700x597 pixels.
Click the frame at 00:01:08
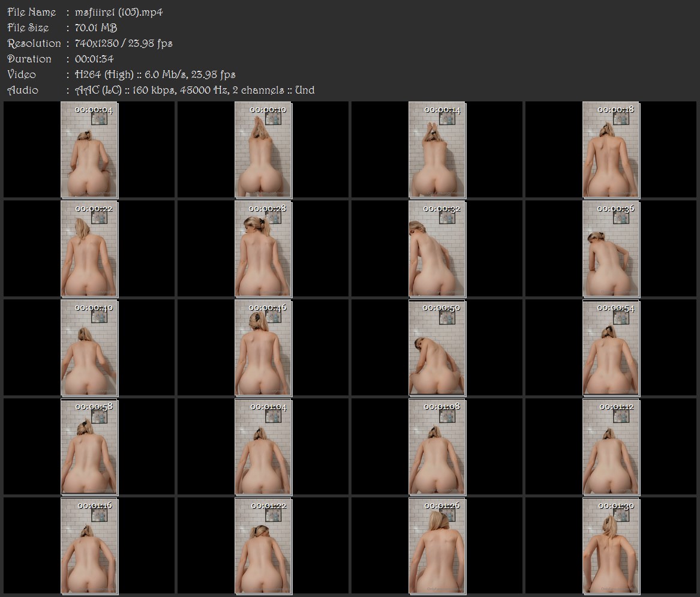click(x=437, y=446)
